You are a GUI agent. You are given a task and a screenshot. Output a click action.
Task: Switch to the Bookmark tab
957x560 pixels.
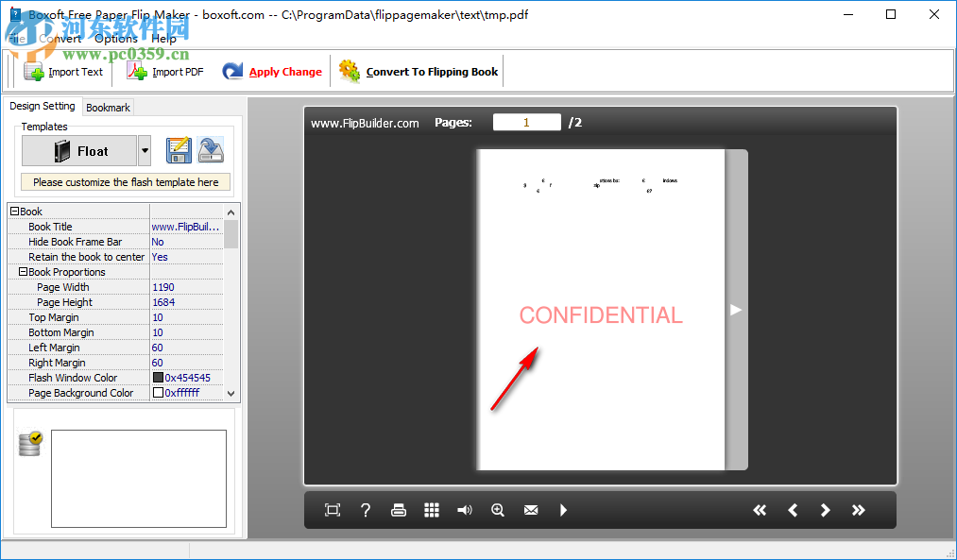coord(107,107)
